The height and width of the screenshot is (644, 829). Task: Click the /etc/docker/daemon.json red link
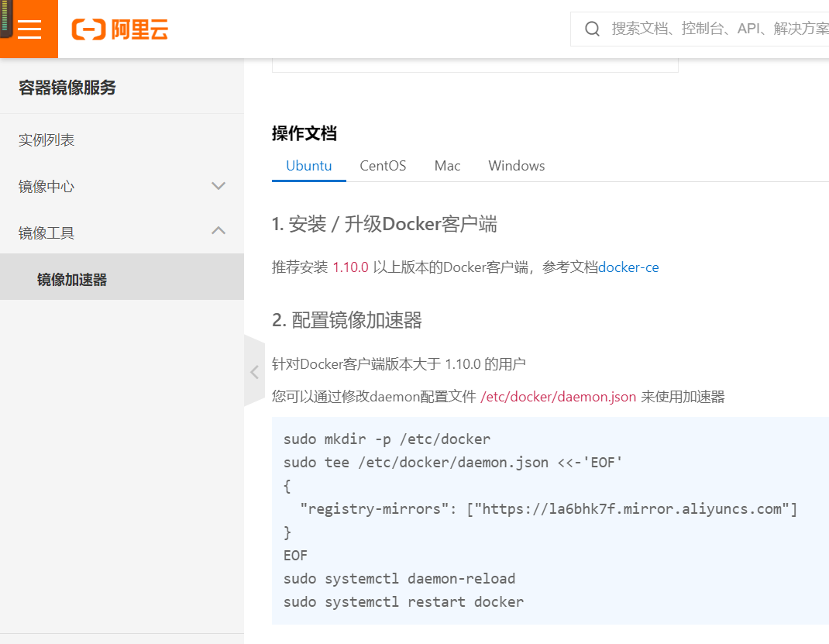(557, 396)
